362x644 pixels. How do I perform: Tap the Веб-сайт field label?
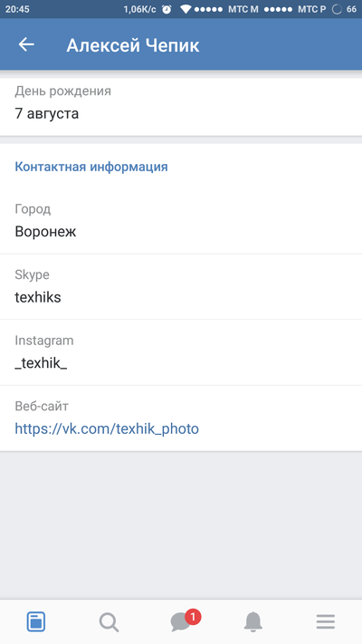pos(42,406)
